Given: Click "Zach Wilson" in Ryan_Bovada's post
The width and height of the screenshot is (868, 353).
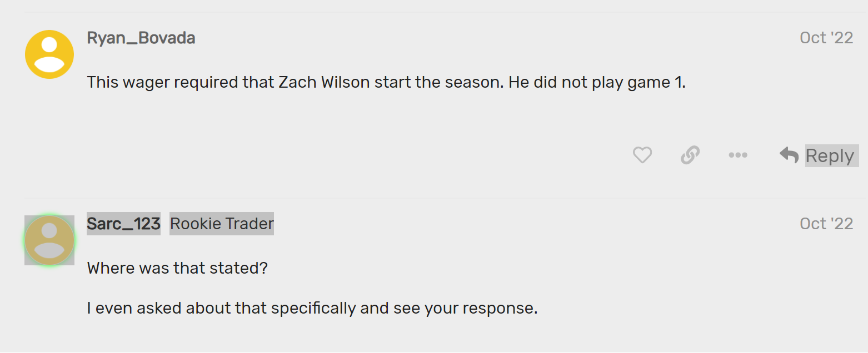Looking at the screenshot, I should pos(325,83).
